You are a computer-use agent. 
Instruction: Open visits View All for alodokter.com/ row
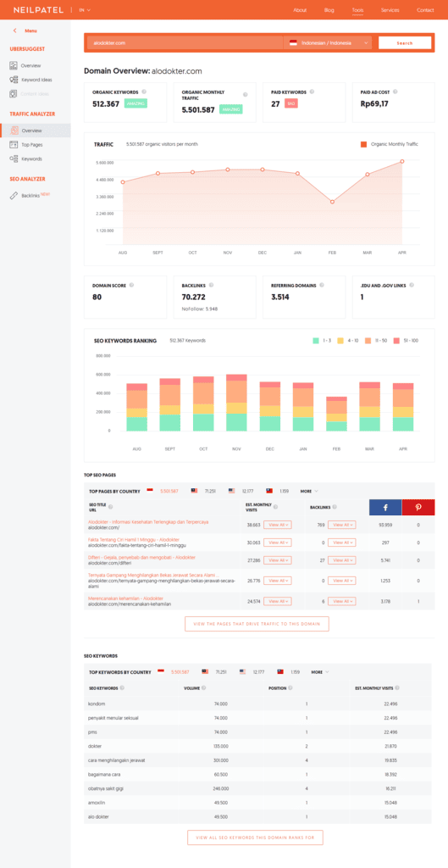278,525
